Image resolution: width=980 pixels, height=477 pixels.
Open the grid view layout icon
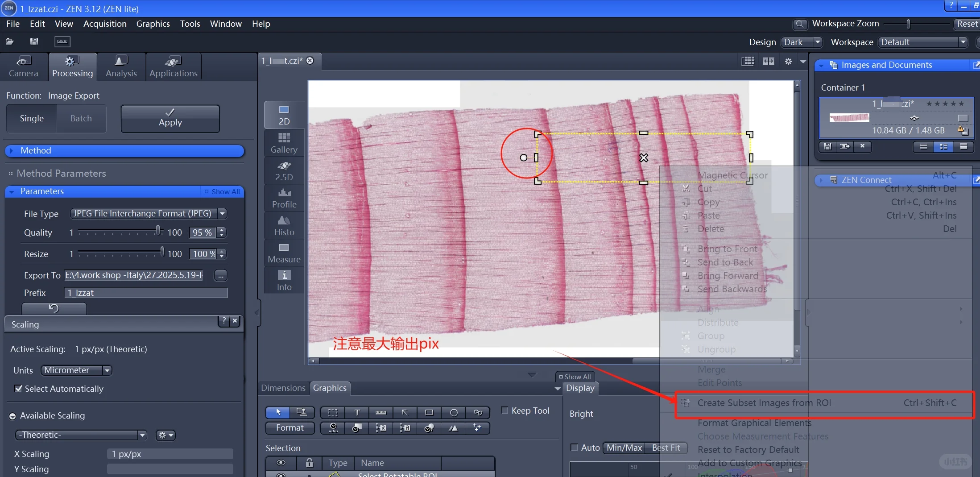(748, 61)
